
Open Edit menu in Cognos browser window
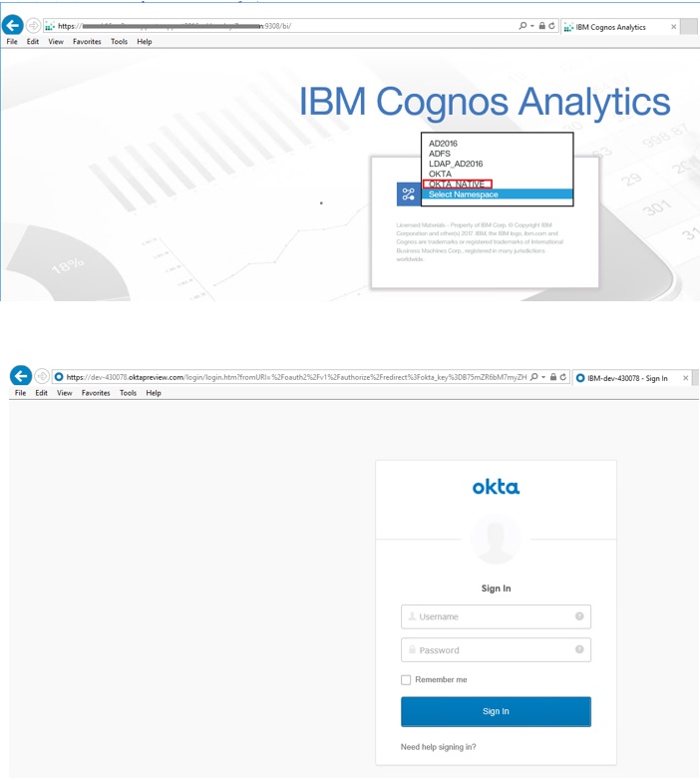33,42
